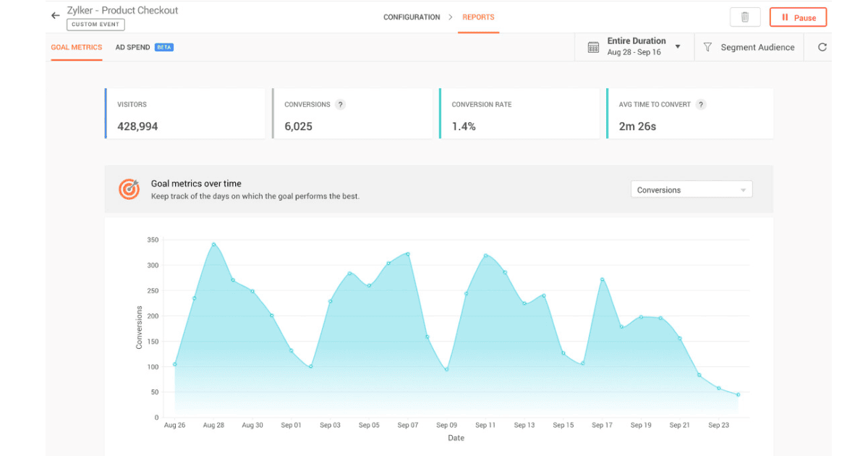Select the Conversion Rate value 1.4%

pos(464,126)
